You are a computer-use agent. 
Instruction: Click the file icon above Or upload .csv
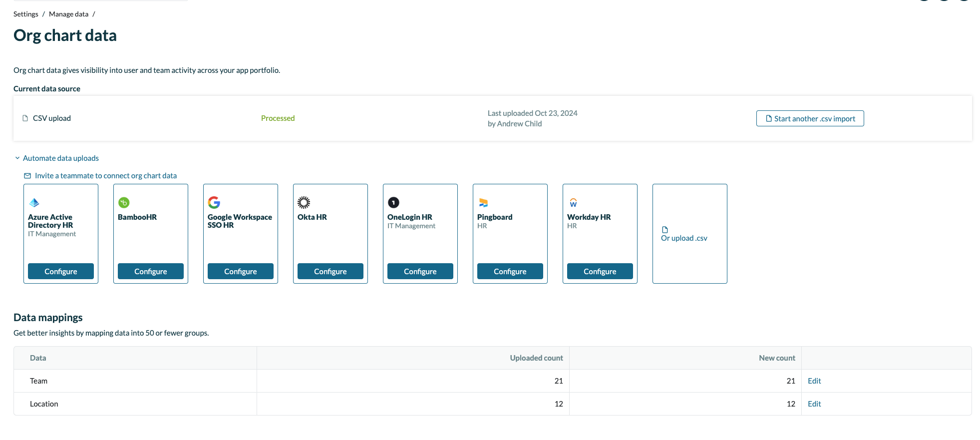tap(664, 230)
